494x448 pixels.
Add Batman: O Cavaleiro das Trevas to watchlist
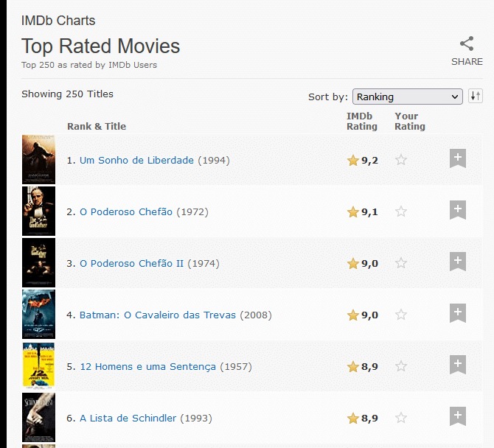tap(457, 313)
